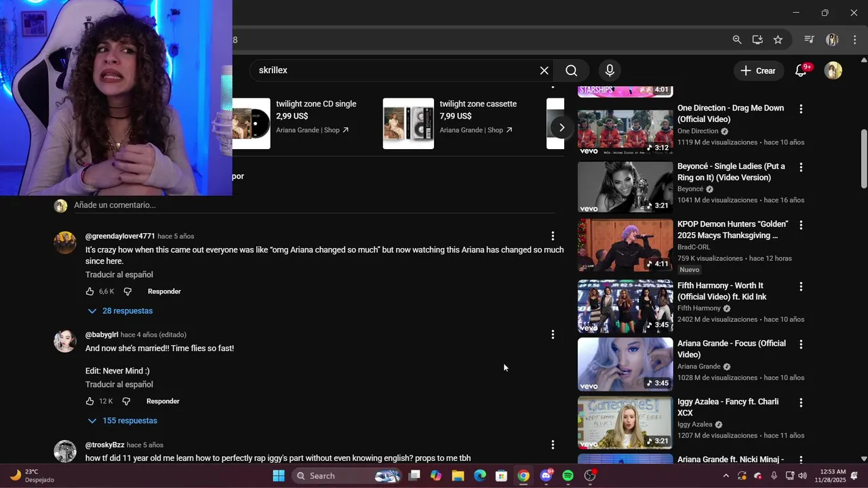
Task: Open OBS Studio from taskbar
Action: [x=590, y=476]
